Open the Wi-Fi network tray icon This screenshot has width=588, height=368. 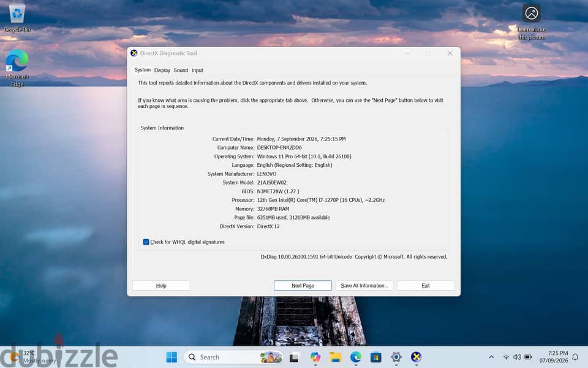tap(506, 357)
